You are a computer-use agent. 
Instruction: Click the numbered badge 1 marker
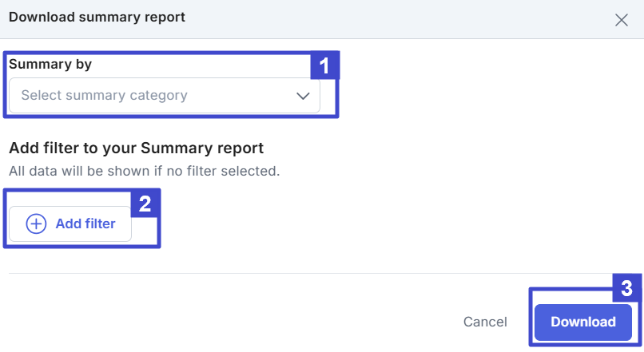pyautogui.click(x=324, y=65)
